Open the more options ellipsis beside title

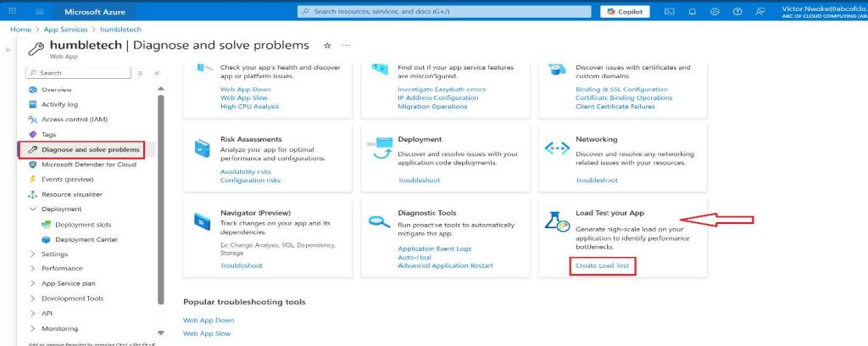pos(345,45)
